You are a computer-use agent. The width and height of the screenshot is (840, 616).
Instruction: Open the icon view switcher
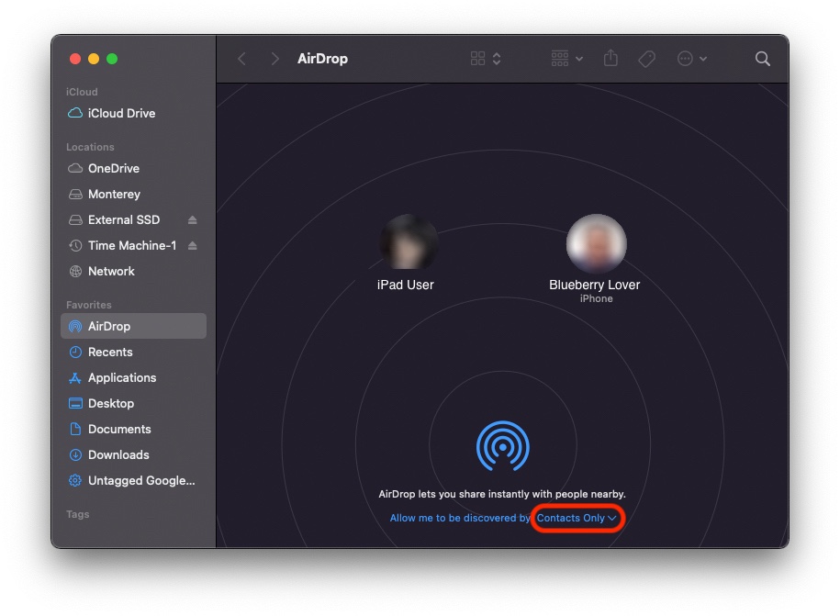click(x=486, y=59)
